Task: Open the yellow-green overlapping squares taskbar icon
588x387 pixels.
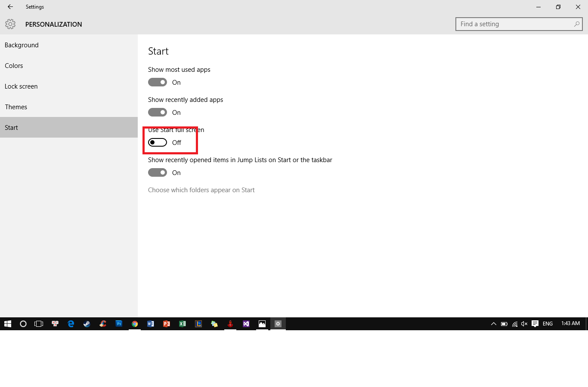Action: point(214,324)
